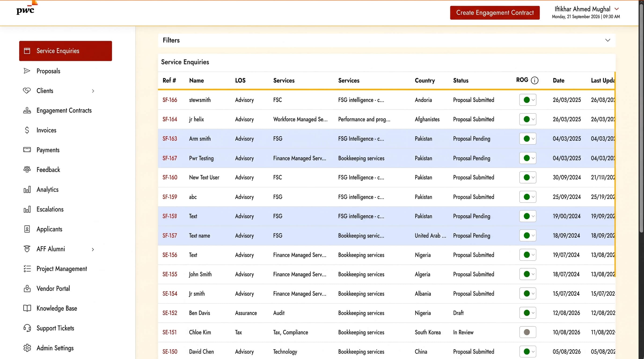This screenshot has height=359, width=644.
Task: Click the Project Management list icon
Action: 27,269
